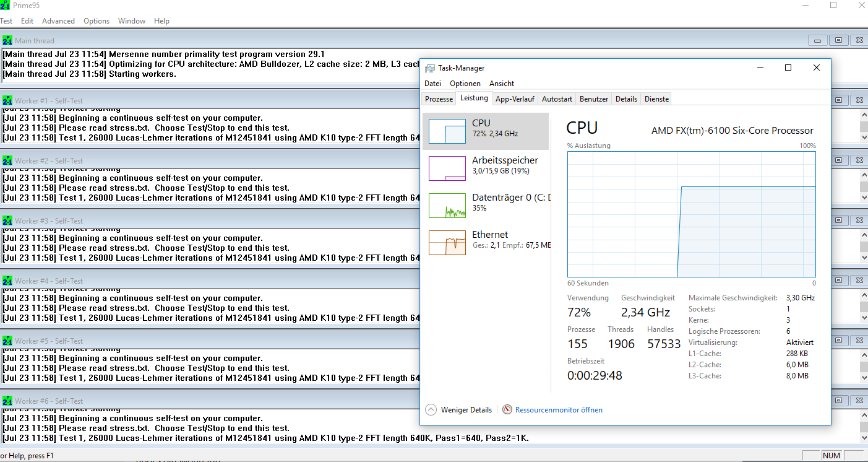Click the Worker #1 window icon
868x462 pixels.
point(7,100)
